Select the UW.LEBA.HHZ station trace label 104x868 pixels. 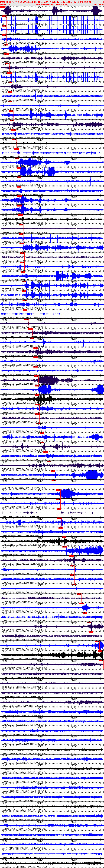coord(24,147)
